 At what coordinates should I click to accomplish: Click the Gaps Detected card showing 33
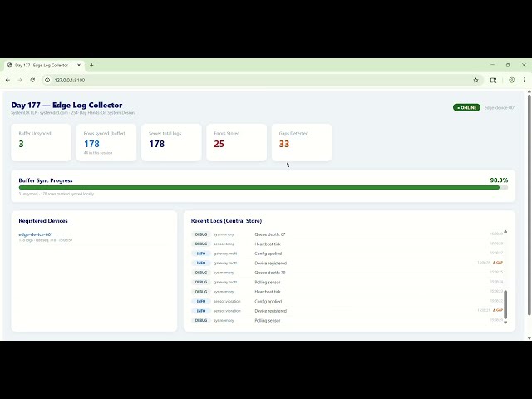pyautogui.click(x=302, y=142)
